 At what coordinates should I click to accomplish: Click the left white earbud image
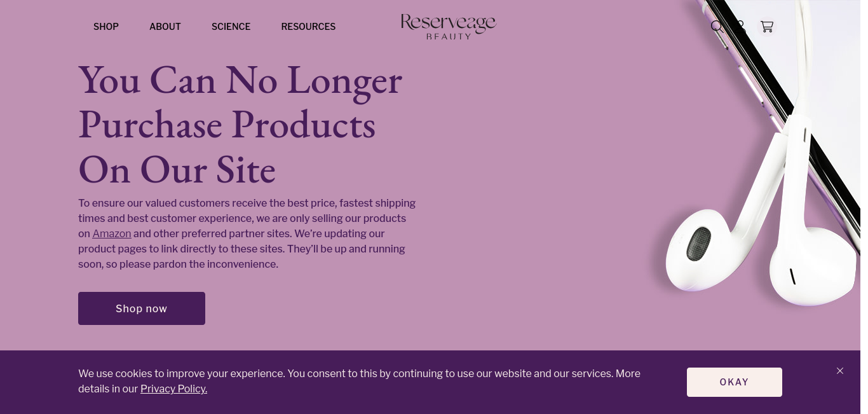pos(705,251)
